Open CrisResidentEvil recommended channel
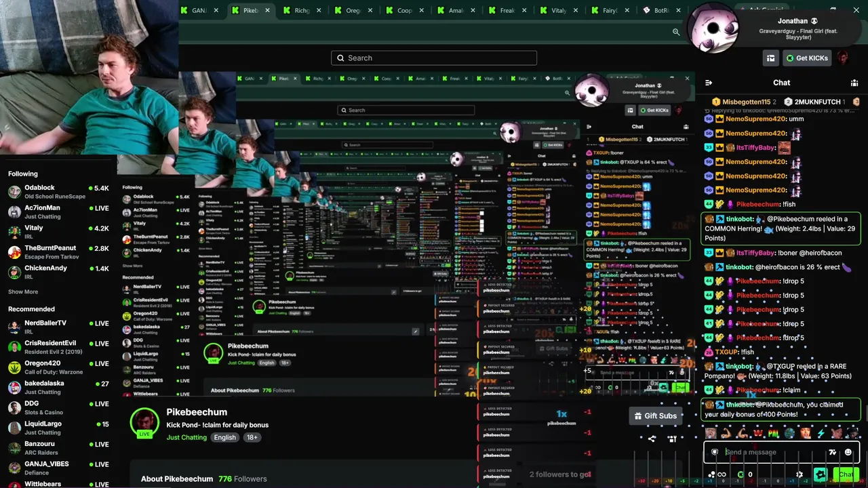 tap(58, 347)
